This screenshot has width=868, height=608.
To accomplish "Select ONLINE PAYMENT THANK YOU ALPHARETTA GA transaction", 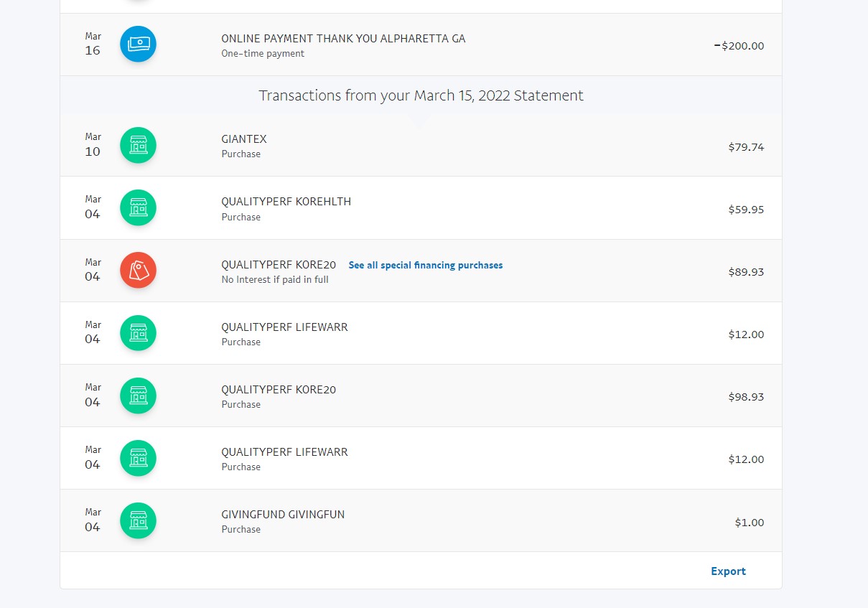I will pos(343,39).
